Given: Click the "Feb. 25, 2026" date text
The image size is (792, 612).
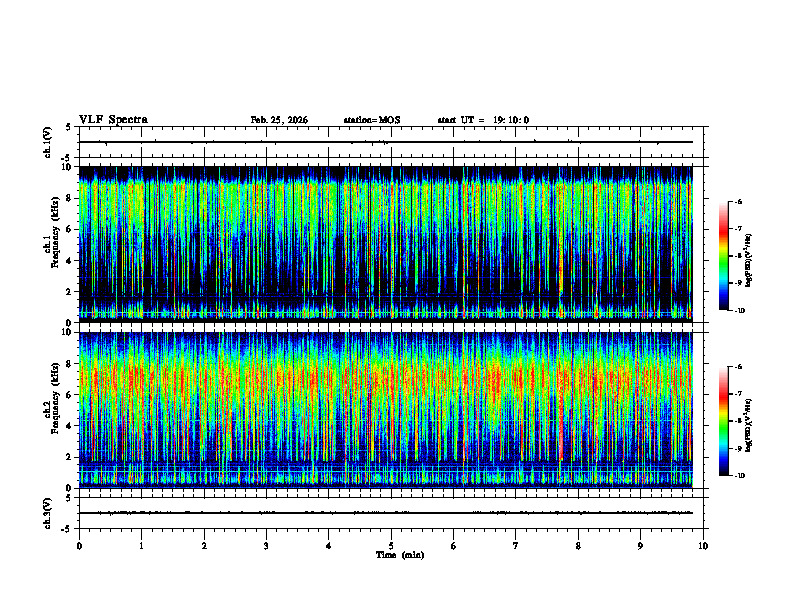Looking at the screenshot, I should pyautogui.click(x=279, y=120).
